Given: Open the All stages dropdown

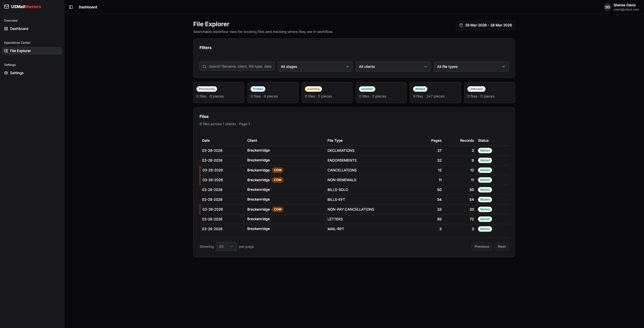Looking at the screenshot, I should click(315, 66).
